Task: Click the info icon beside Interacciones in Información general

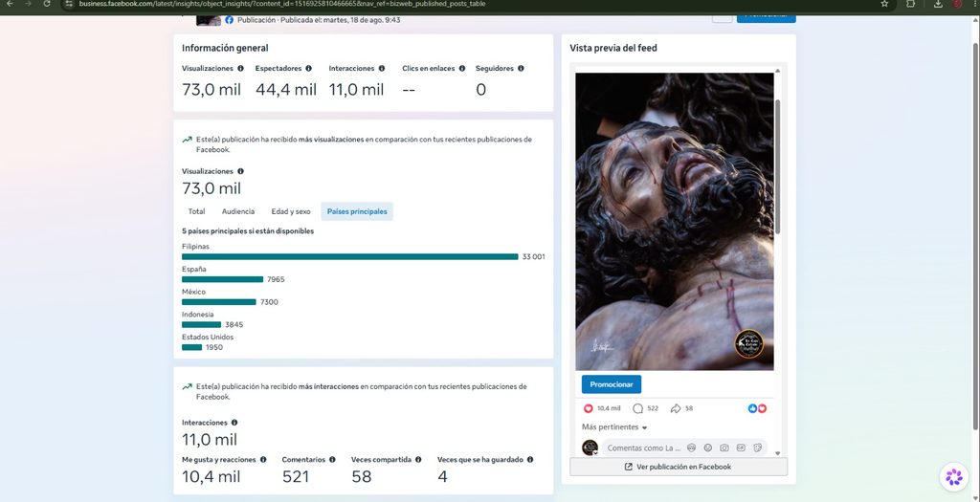Action: point(382,69)
